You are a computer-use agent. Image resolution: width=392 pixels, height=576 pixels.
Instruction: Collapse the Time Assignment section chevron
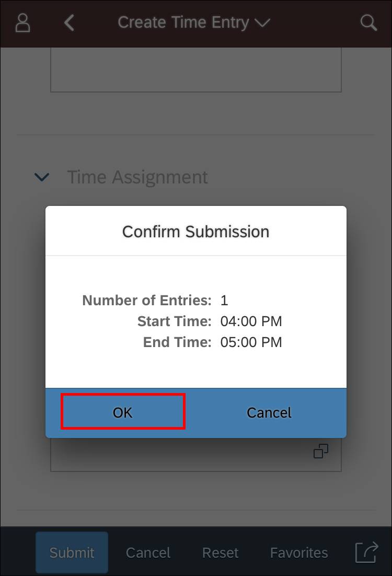(x=42, y=177)
